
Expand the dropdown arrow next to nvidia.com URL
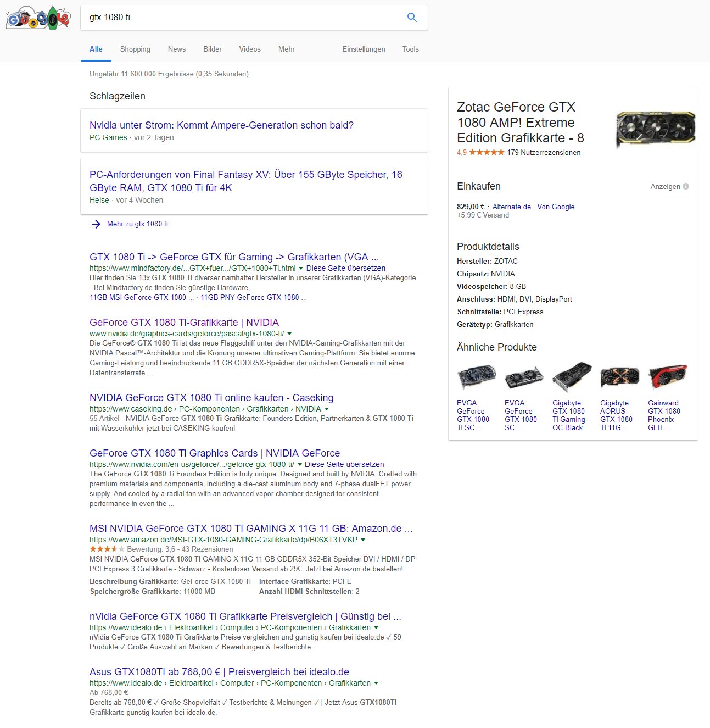pyautogui.click(x=300, y=465)
